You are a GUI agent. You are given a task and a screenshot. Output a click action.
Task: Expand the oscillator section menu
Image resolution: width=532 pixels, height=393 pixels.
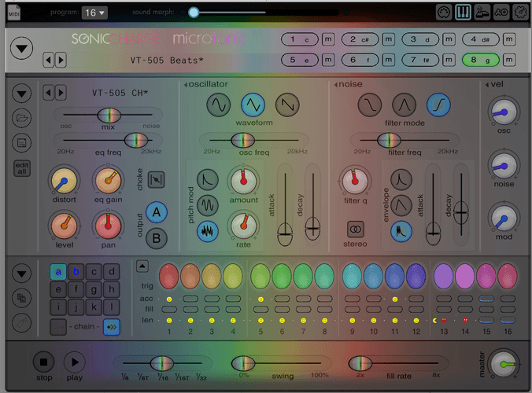tap(186, 85)
